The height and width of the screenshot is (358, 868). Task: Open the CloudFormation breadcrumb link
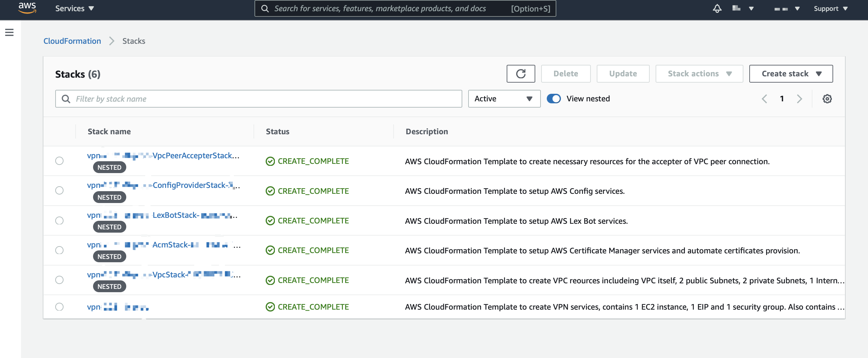coord(72,40)
